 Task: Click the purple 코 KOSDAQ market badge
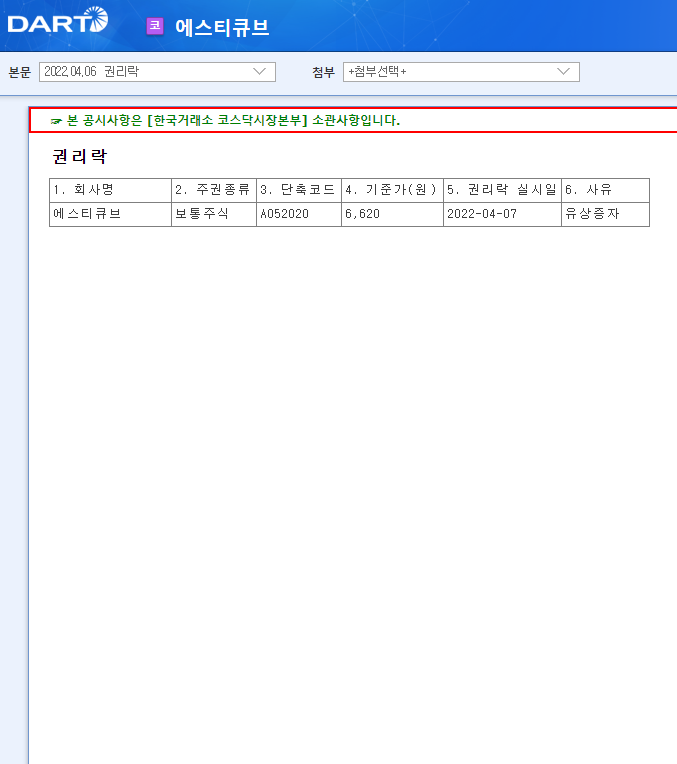[155, 26]
